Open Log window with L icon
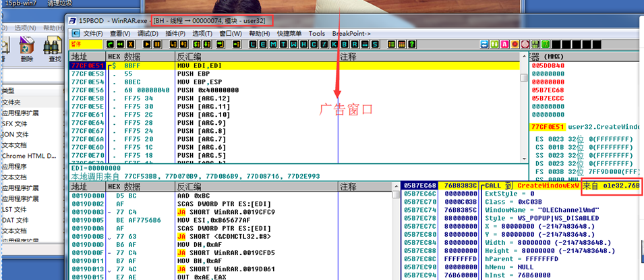The width and height of the screenshot is (644, 280). coord(253,44)
